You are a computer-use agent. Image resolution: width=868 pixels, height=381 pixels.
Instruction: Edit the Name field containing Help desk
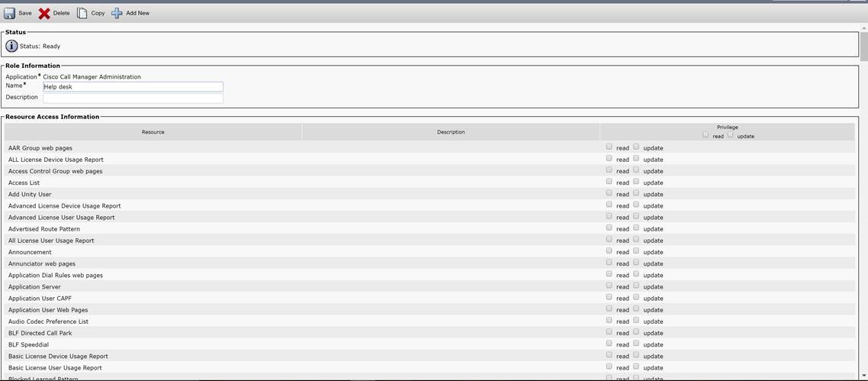click(x=133, y=87)
